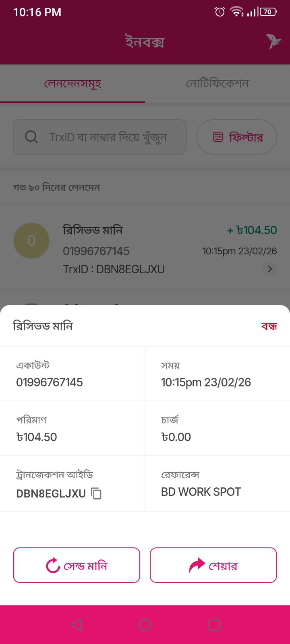The height and width of the screenshot is (644, 290).
Task: Switch to the লেনদেনসমূহ tab
Action: pos(72,84)
